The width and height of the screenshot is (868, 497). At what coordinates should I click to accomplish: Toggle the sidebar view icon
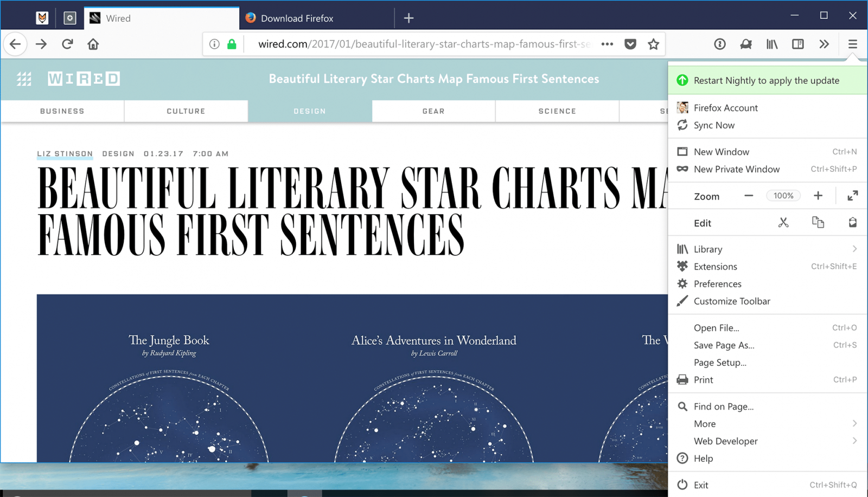coord(797,44)
